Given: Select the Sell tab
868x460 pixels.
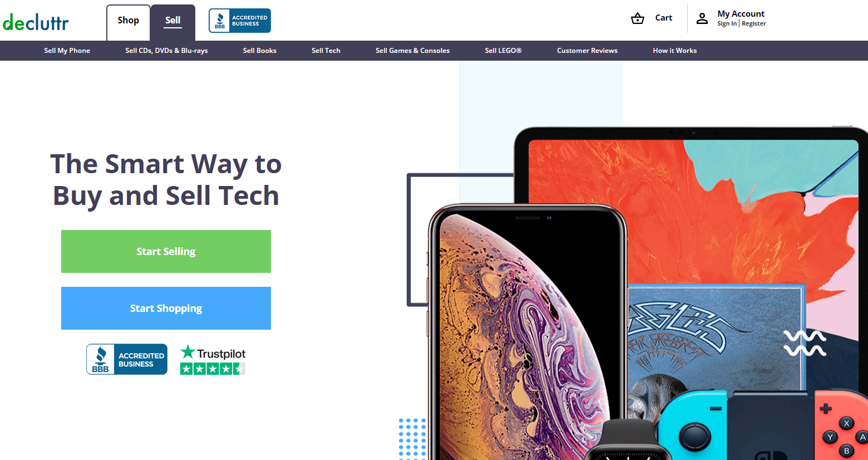Looking at the screenshot, I should click(173, 21).
